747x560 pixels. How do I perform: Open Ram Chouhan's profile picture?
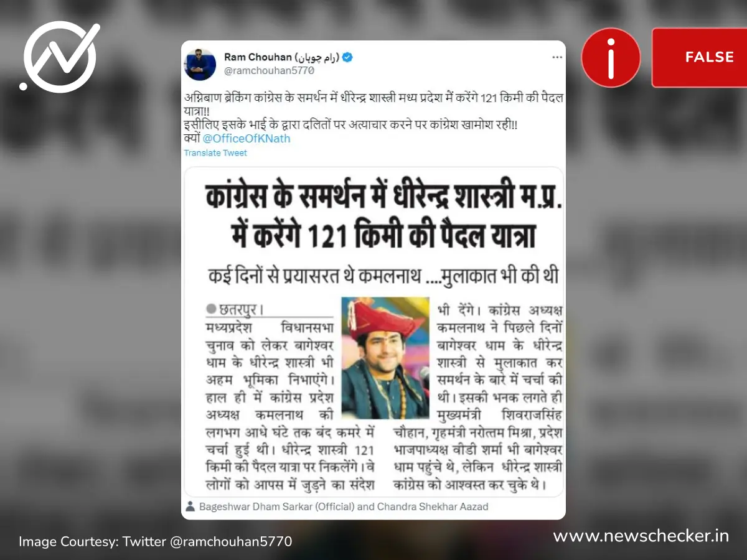pos(200,63)
